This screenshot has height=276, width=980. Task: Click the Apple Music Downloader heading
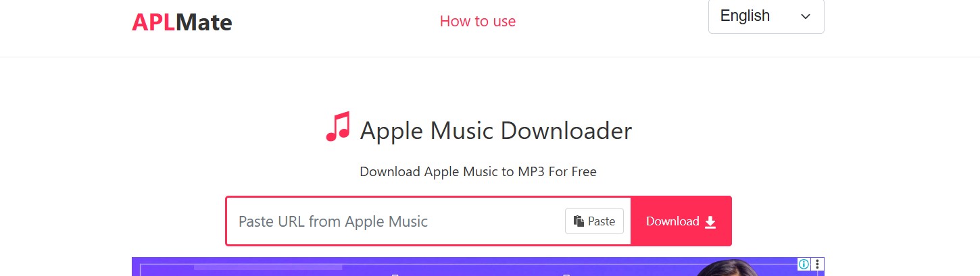496,130
